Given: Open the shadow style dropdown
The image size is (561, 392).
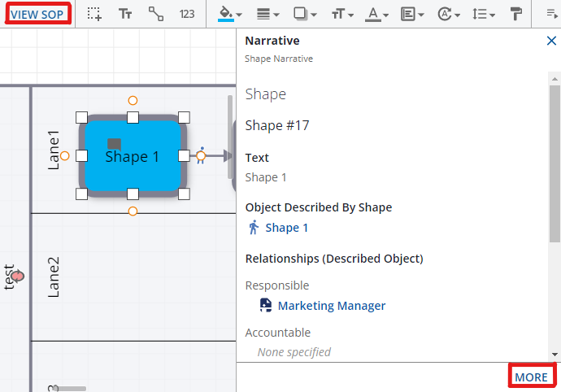Looking at the screenshot, I should [x=305, y=14].
